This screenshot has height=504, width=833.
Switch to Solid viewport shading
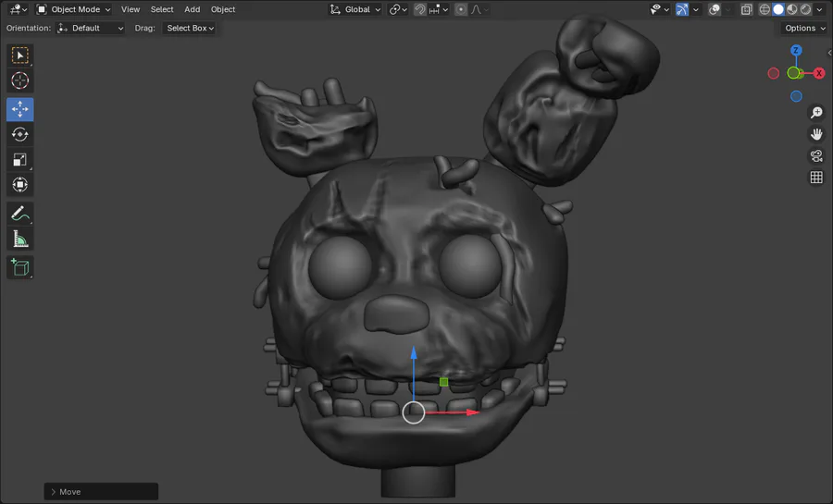(x=778, y=9)
